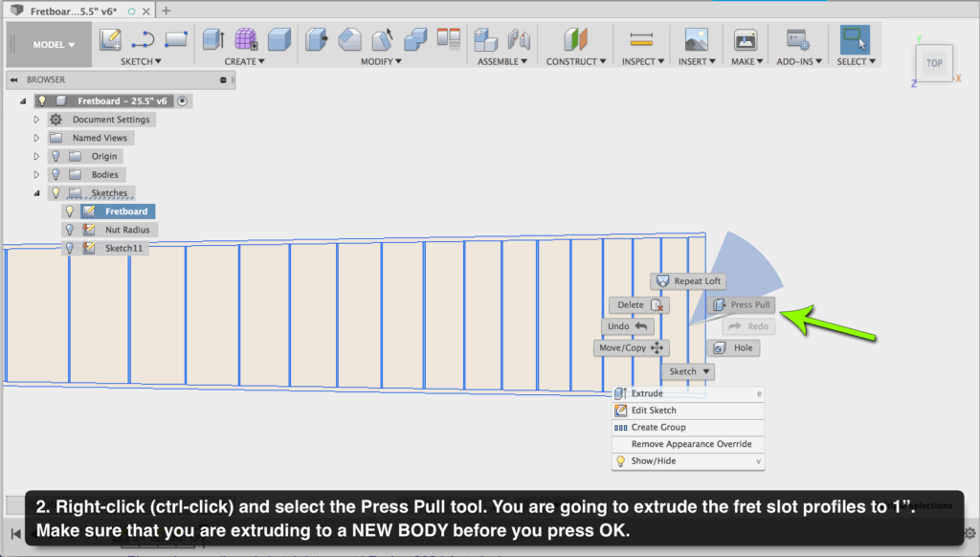The width and height of the screenshot is (980, 557).
Task: Select the Create Sketch tool icon
Action: [111, 40]
